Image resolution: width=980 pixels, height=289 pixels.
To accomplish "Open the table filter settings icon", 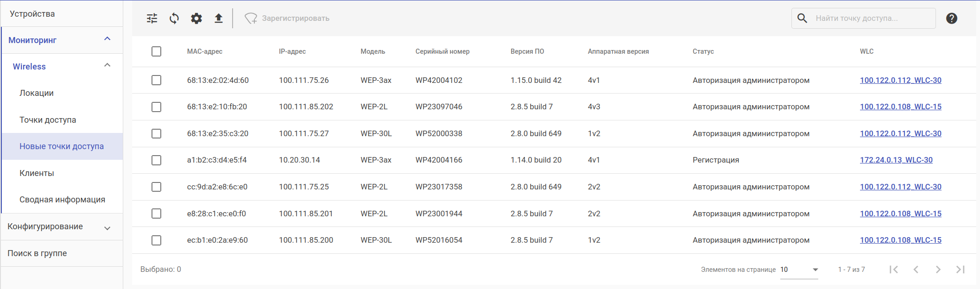I will pos(152,19).
